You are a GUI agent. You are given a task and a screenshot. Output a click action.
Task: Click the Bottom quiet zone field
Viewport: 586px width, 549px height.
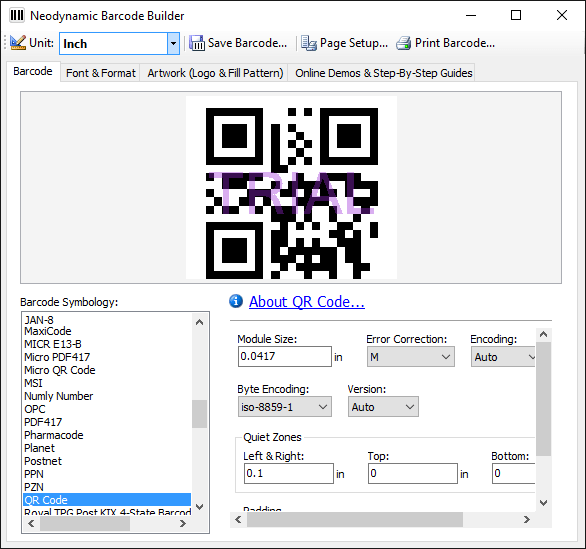(514, 474)
